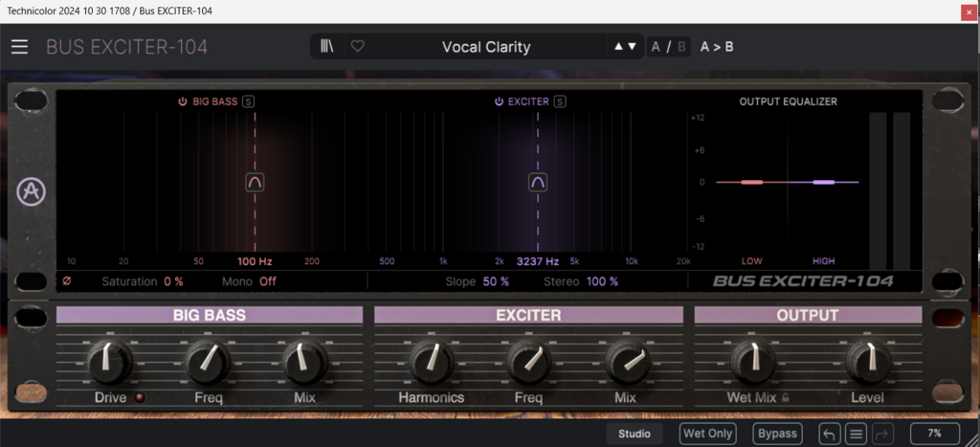
Task: Open the edit history list icon
Action: pos(857,434)
